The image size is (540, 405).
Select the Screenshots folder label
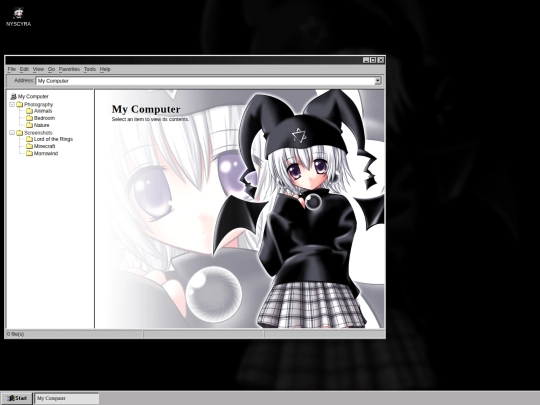point(38,133)
